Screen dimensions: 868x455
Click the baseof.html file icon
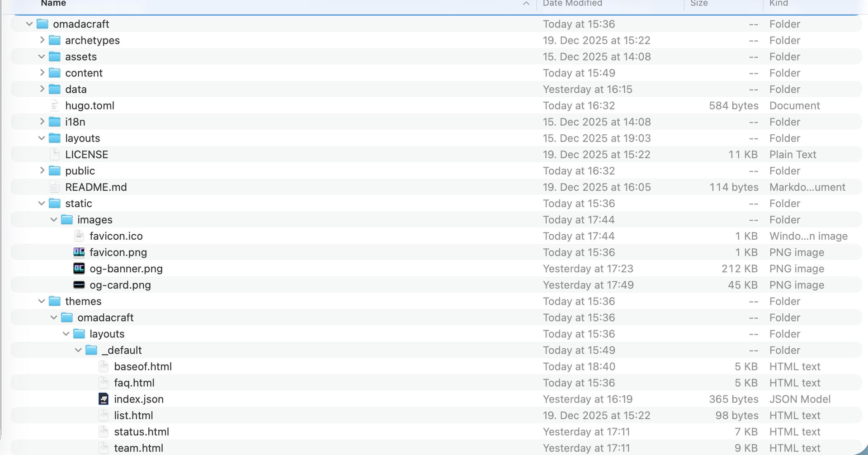pos(104,366)
